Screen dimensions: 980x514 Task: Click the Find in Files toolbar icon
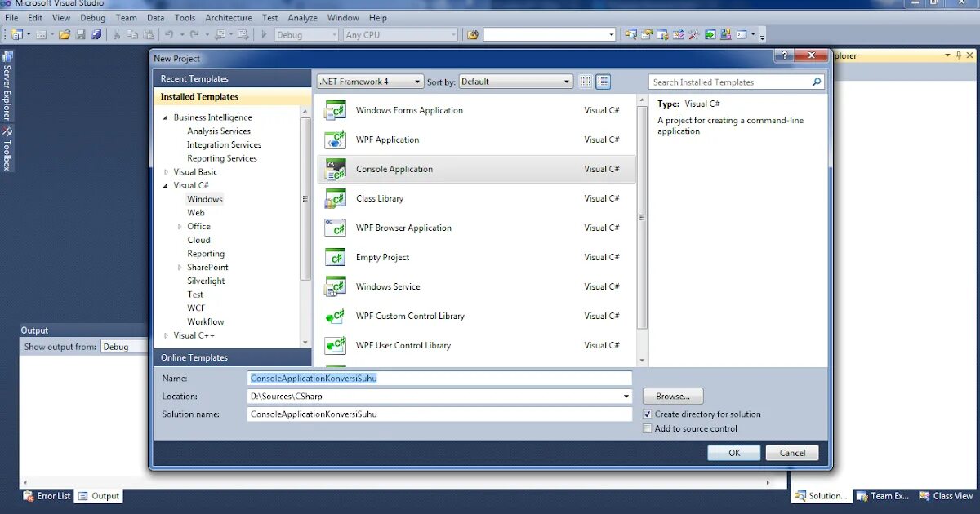coord(473,34)
